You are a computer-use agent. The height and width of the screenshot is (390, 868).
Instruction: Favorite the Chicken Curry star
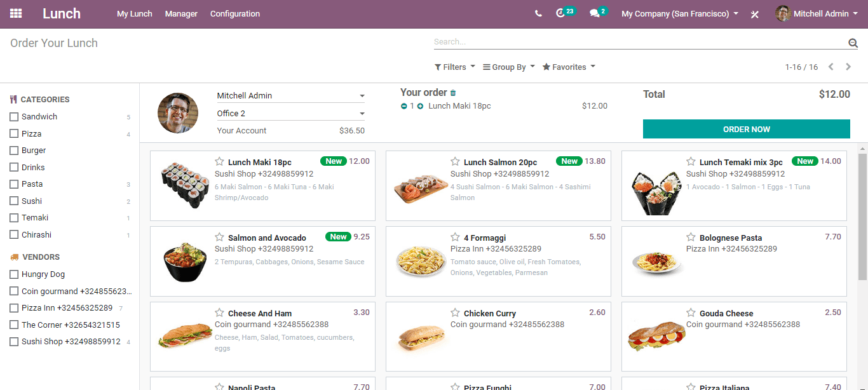[455, 313]
